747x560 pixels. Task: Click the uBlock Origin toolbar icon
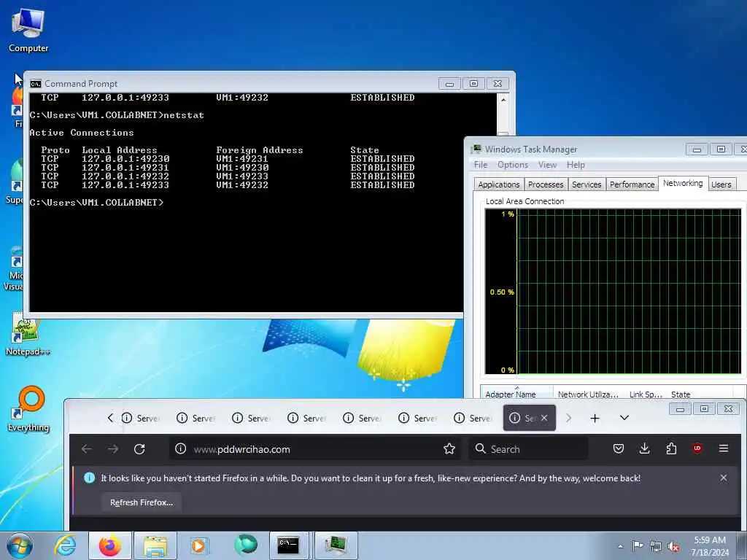(697, 448)
